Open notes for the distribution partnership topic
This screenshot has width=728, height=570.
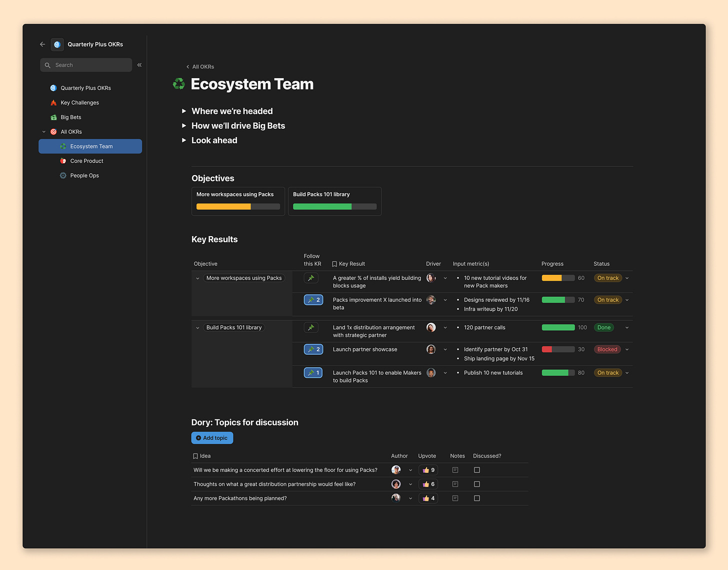(x=455, y=484)
